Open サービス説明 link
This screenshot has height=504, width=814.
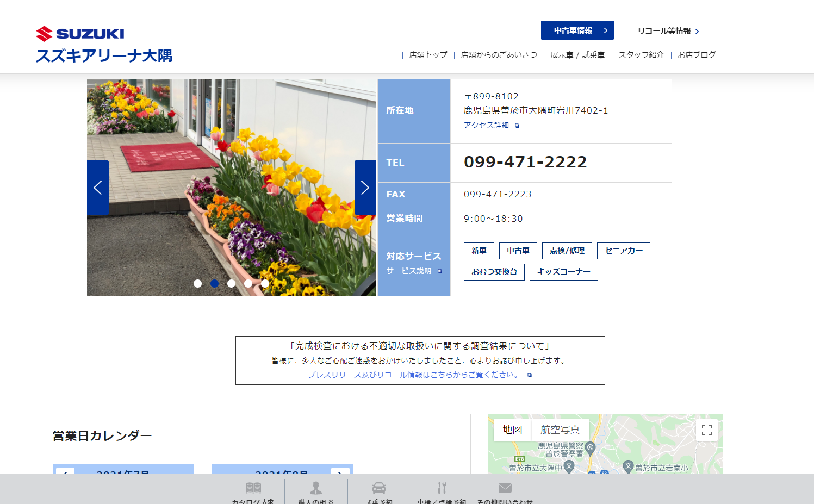pyautogui.click(x=414, y=271)
